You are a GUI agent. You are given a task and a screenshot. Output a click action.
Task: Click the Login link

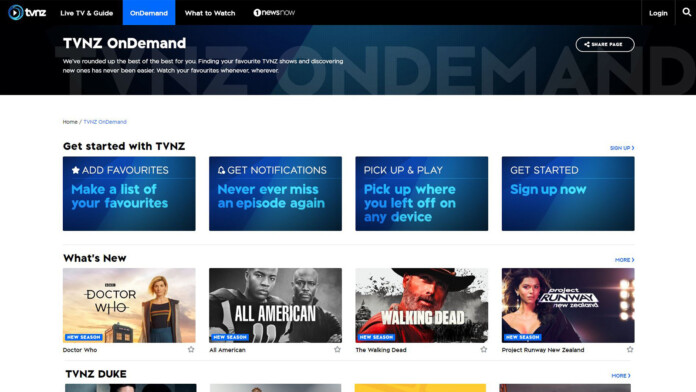(x=658, y=13)
